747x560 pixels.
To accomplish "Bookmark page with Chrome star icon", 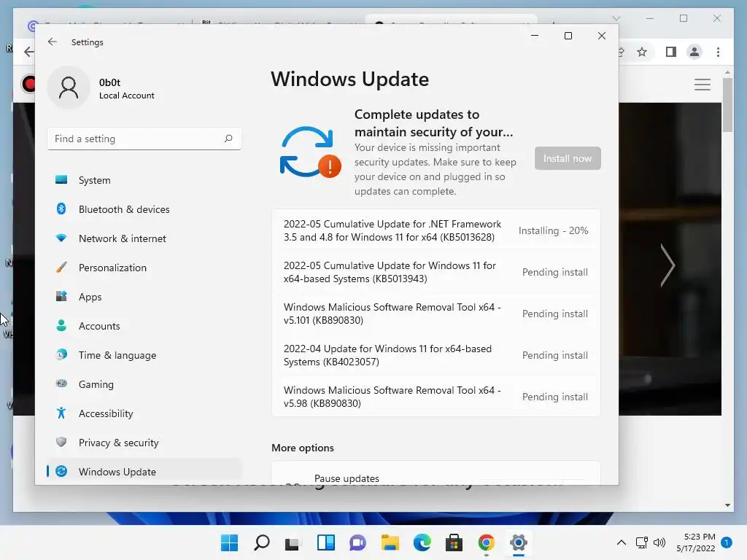I will click(642, 52).
